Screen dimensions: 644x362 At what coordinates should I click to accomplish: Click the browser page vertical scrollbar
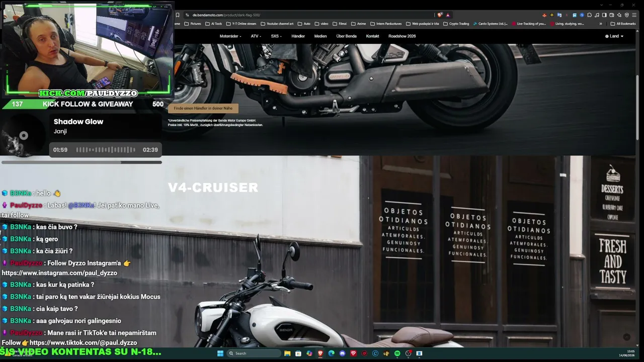pos(638,108)
